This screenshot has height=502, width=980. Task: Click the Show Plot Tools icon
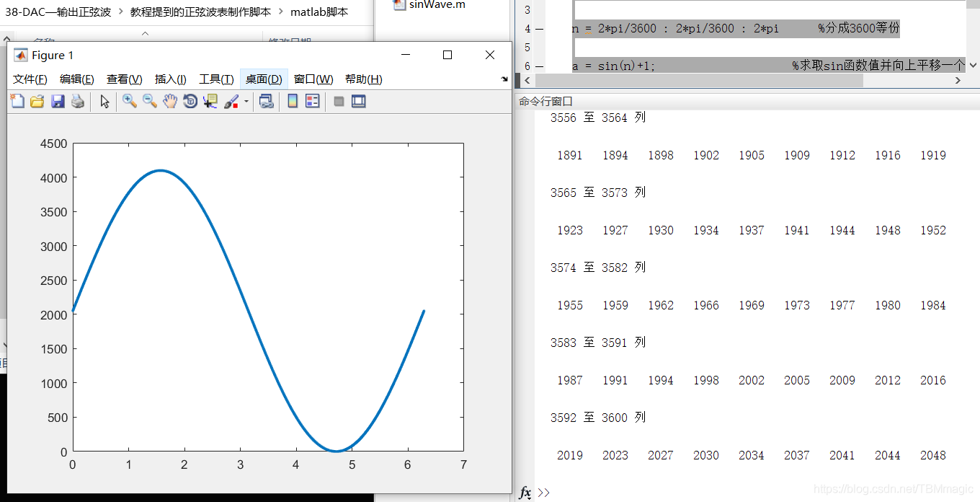point(359,102)
